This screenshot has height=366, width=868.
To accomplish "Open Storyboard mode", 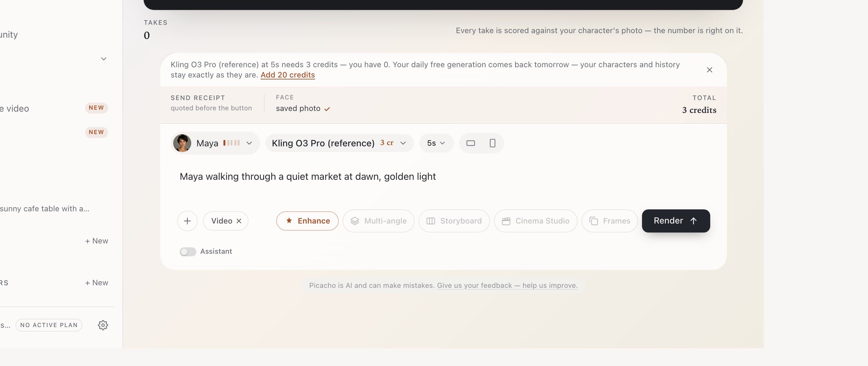I will (x=454, y=221).
